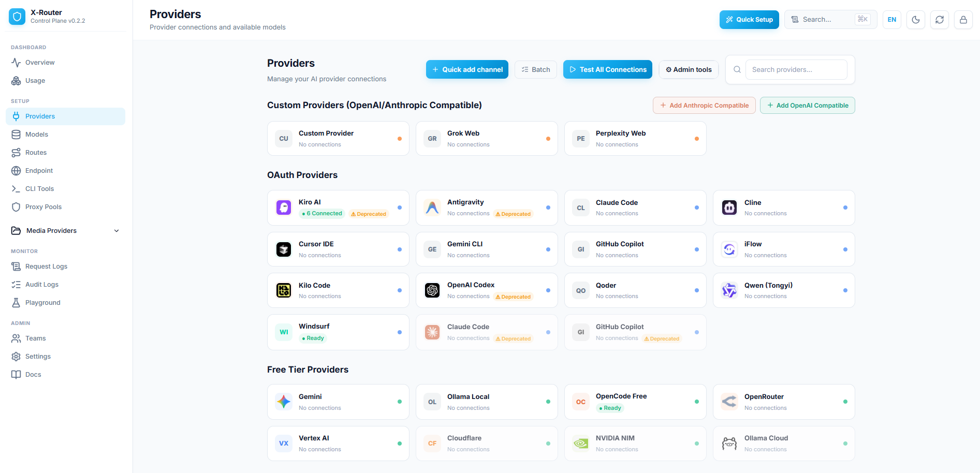Select the iFlow provider icon
This screenshot has width=980, height=473.
tap(729, 249)
